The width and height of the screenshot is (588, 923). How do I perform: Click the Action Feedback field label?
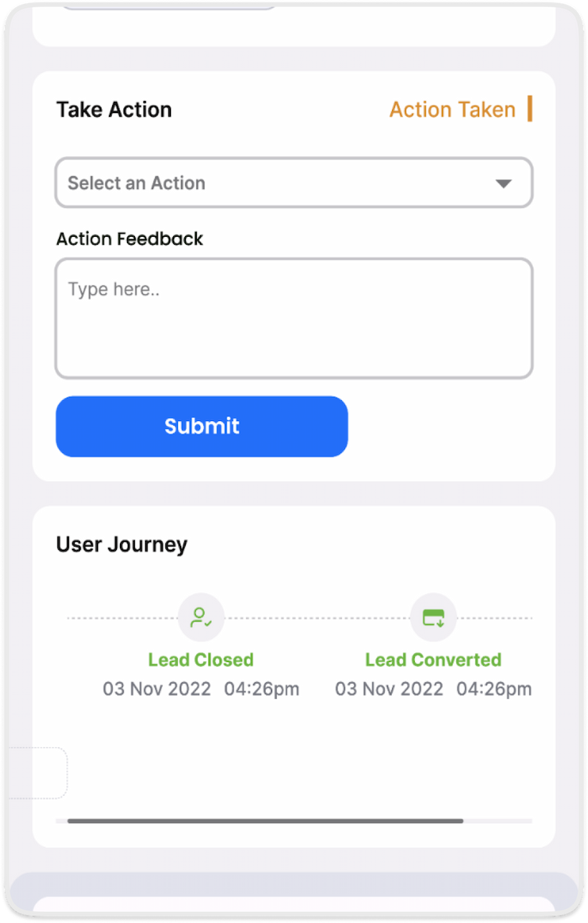click(x=129, y=239)
